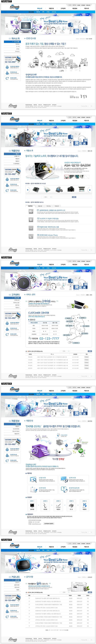This screenshot has width=96, height=644.
Task: Open search category dropdown in Sub page 03
Action: point(64,351)
